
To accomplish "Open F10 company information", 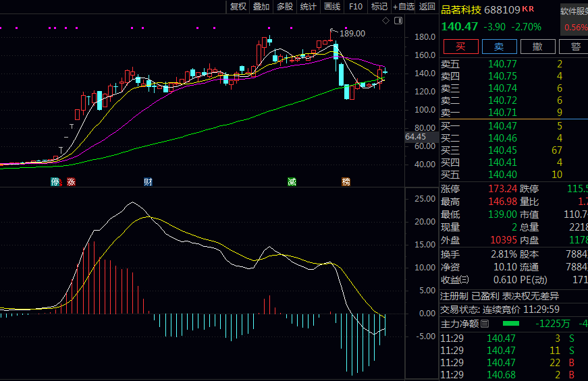I will click(356, 7).
